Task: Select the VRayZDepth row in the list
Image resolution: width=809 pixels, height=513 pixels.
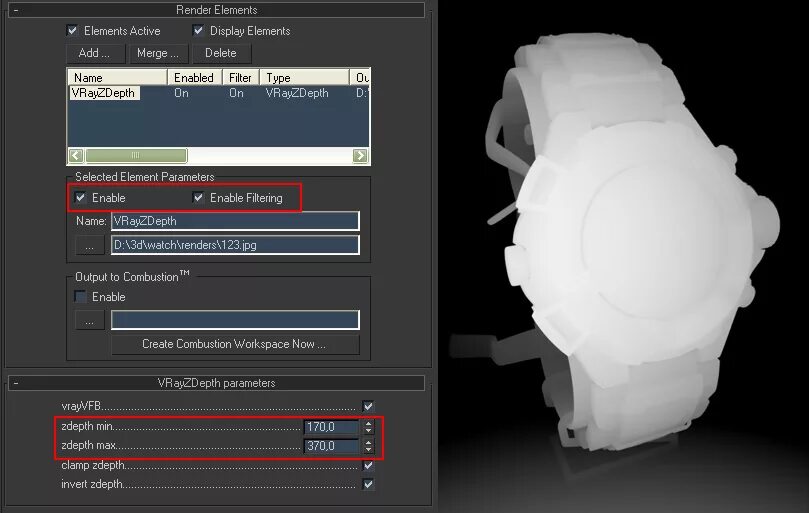Action: pos(218,93)
